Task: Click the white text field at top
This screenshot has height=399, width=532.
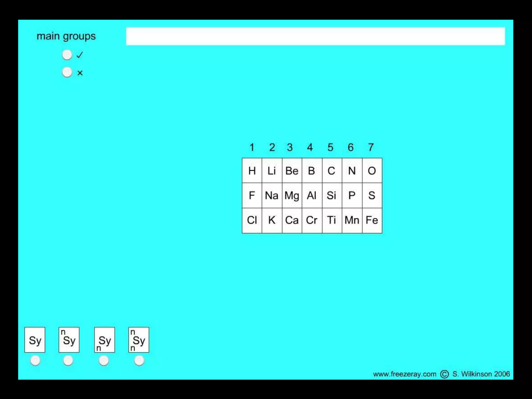Action: point(315,36)
